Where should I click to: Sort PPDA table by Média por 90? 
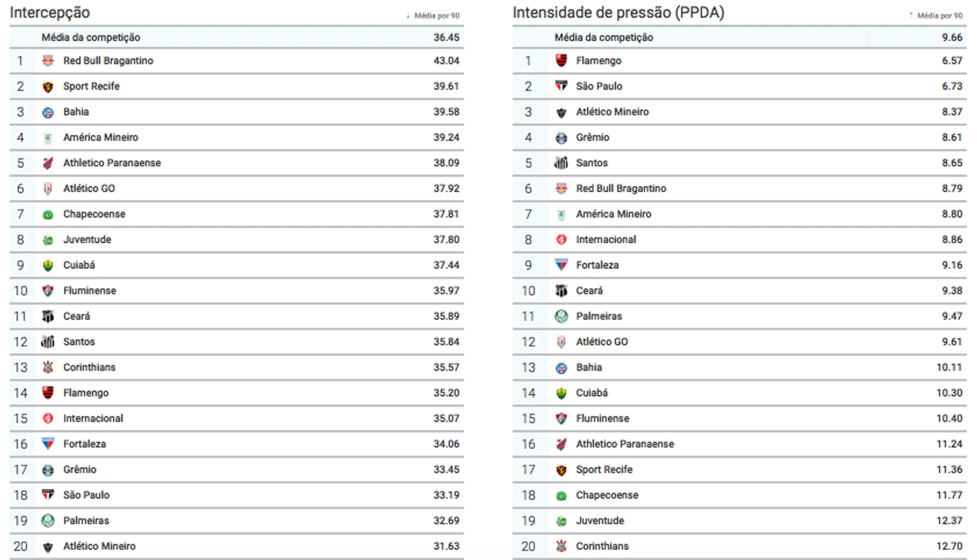click(939, 15)
